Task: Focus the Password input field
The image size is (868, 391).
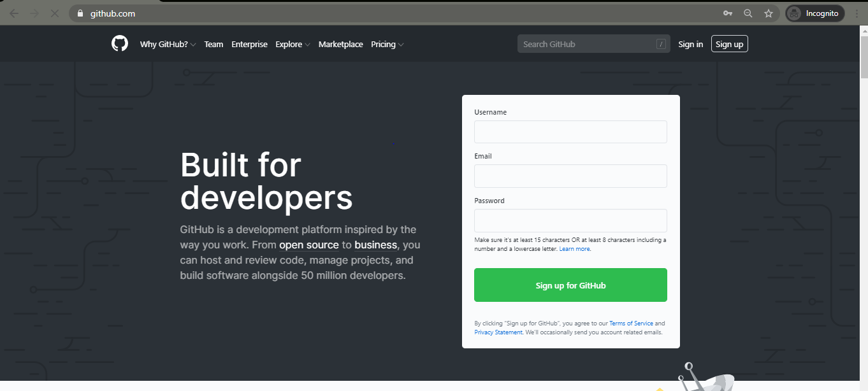Action: click(x=570, y=220)
